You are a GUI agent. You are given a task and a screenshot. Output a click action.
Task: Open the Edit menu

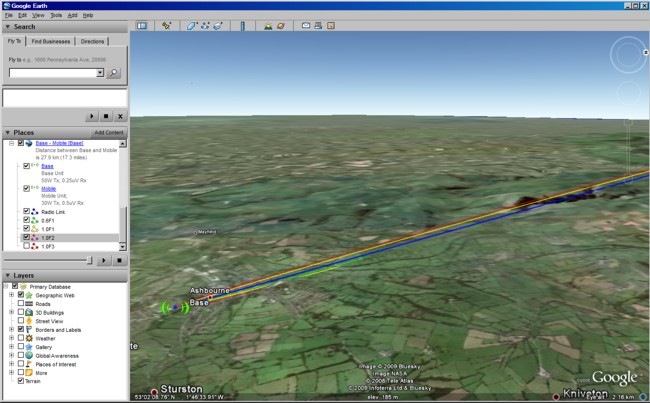coord(22,15)
